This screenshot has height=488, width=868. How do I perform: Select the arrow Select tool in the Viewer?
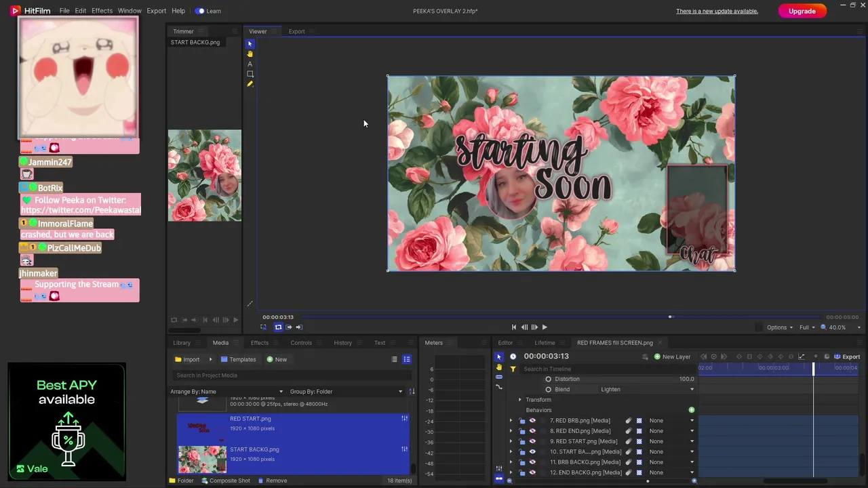coord(250,43)
